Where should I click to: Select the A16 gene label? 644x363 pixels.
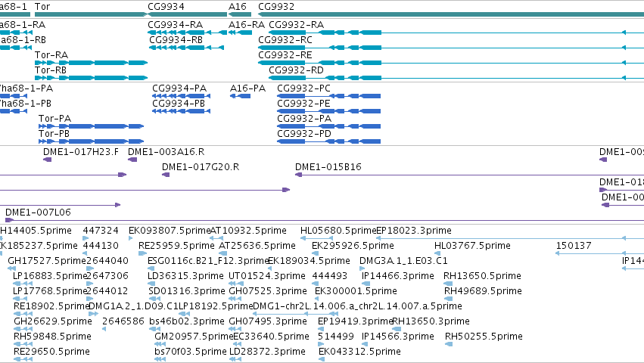point(238,7)
